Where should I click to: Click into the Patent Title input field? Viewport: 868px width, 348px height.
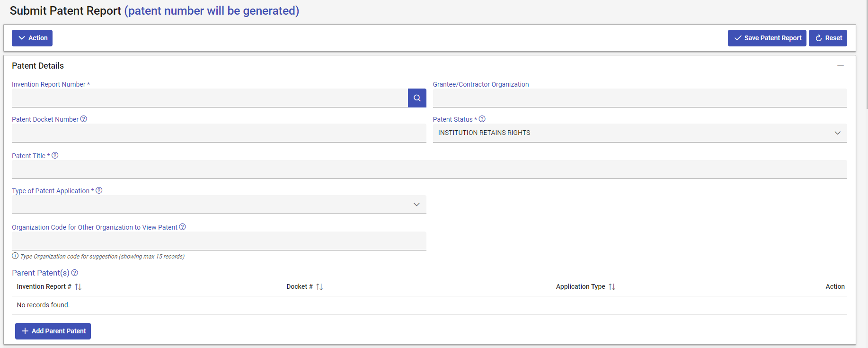pos(429,170)
